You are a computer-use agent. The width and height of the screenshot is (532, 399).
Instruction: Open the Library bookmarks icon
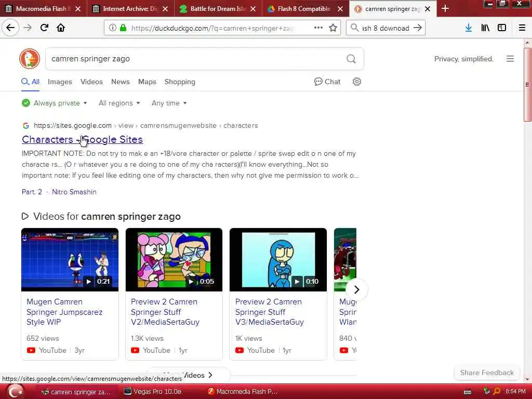pyautogui.click(x=485, y=28)
